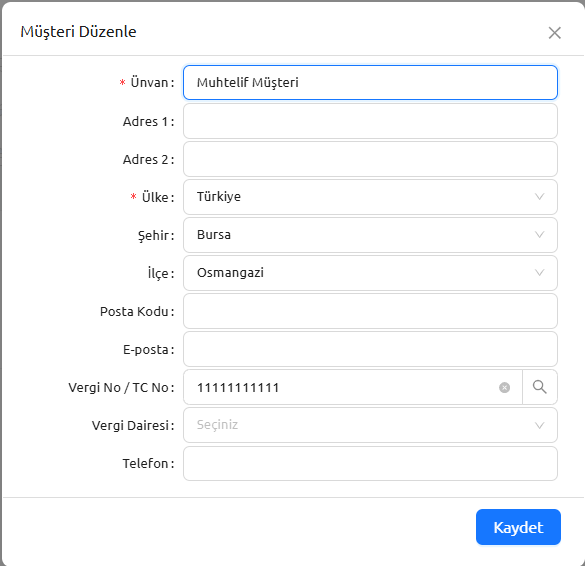Save the customer with the Kaydet button

(518, 527)
